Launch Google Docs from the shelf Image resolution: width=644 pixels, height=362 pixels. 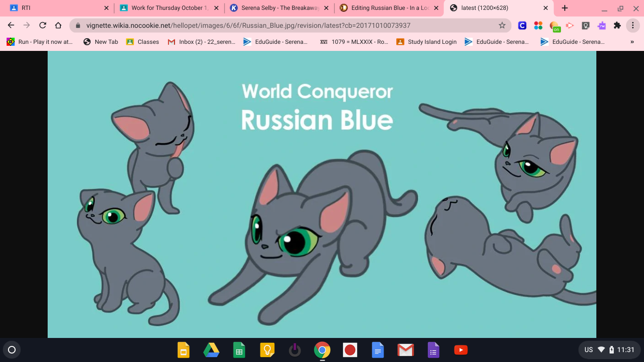(377, 350)
